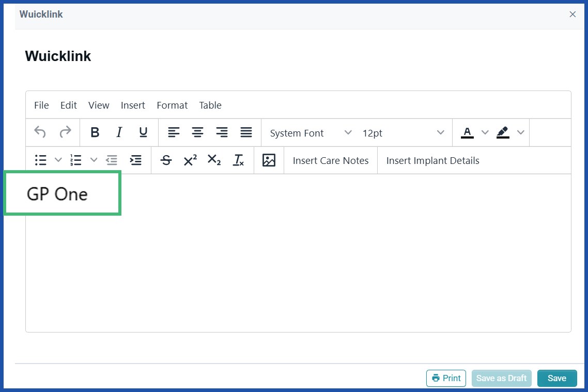Viewport: 588px width, 392px height.
Task: Toggle Bold formatting
Action: pyautogui.click(x=95, y=132)
